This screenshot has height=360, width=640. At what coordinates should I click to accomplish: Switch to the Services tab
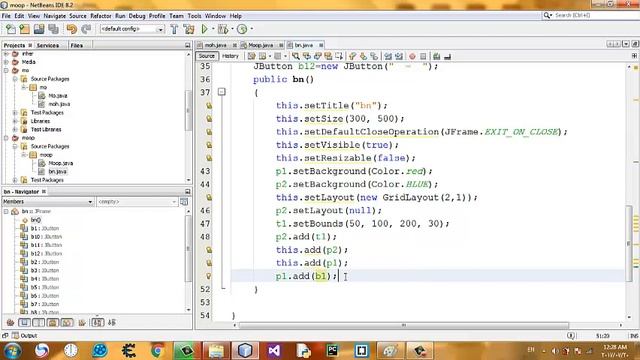pos(48,45)
